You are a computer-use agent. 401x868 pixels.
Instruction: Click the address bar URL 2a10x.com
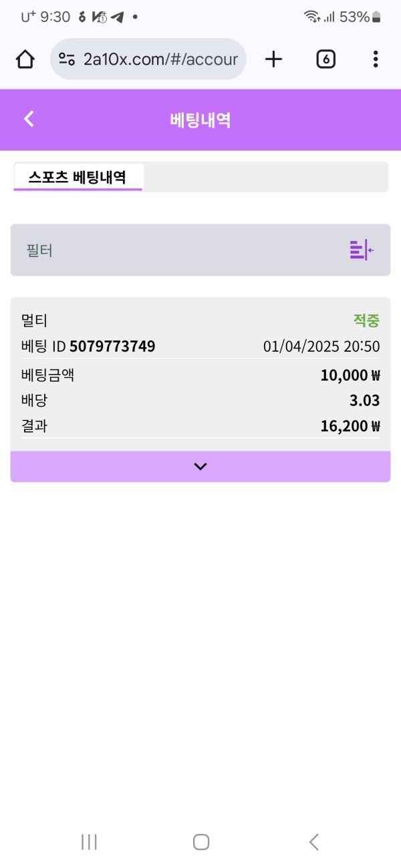160,59
